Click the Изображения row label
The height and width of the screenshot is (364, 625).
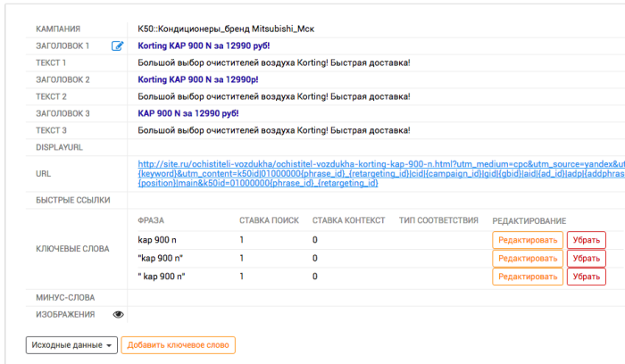pos(65,315)
